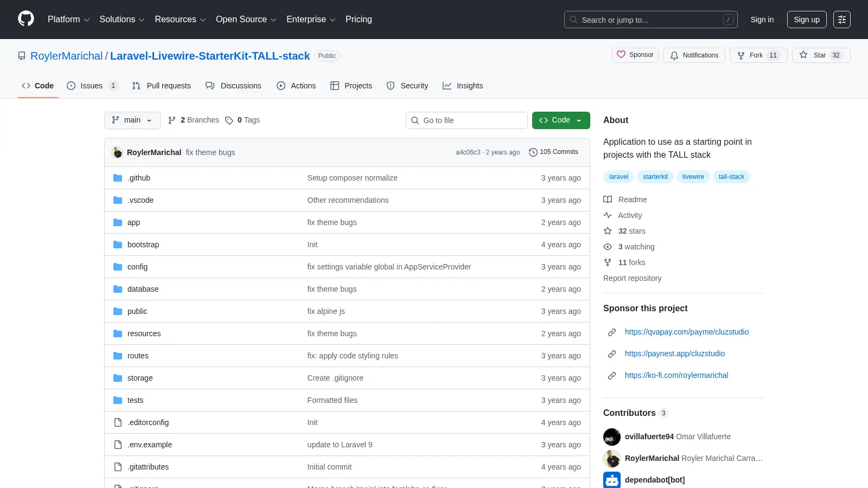Click the storage folder icon
This screenshot has width=868, height=488.
click(118, 378)
